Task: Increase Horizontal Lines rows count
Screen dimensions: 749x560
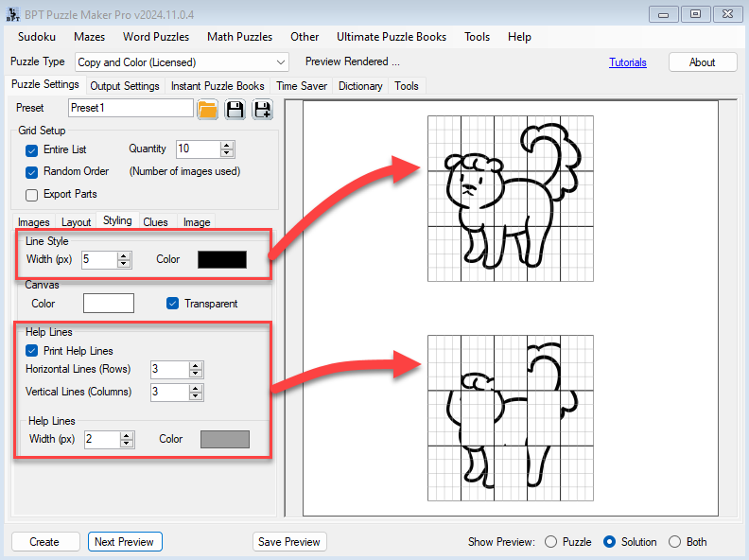Action: point(196,364)
